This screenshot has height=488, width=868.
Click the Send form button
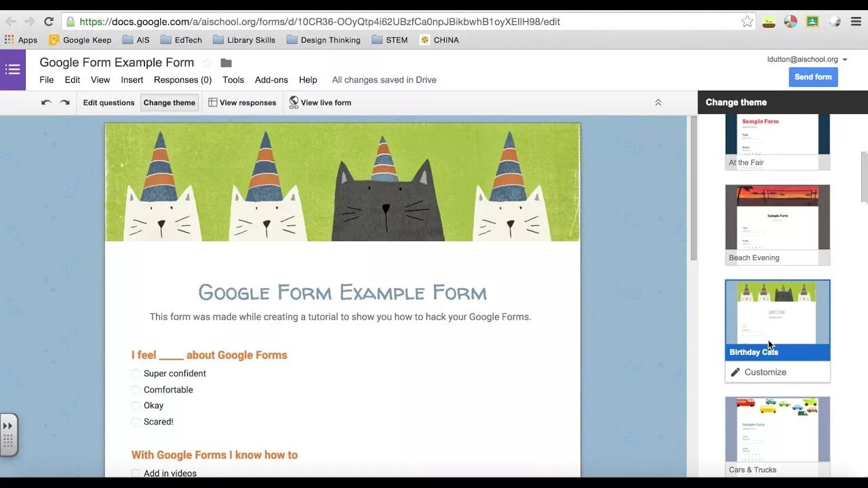[x=813, y=77]
